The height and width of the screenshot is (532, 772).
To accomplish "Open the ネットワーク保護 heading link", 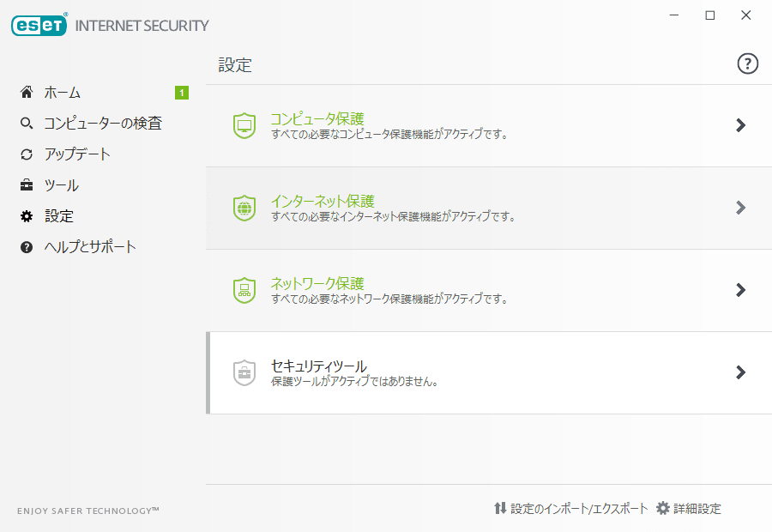I will pos(317,283).
